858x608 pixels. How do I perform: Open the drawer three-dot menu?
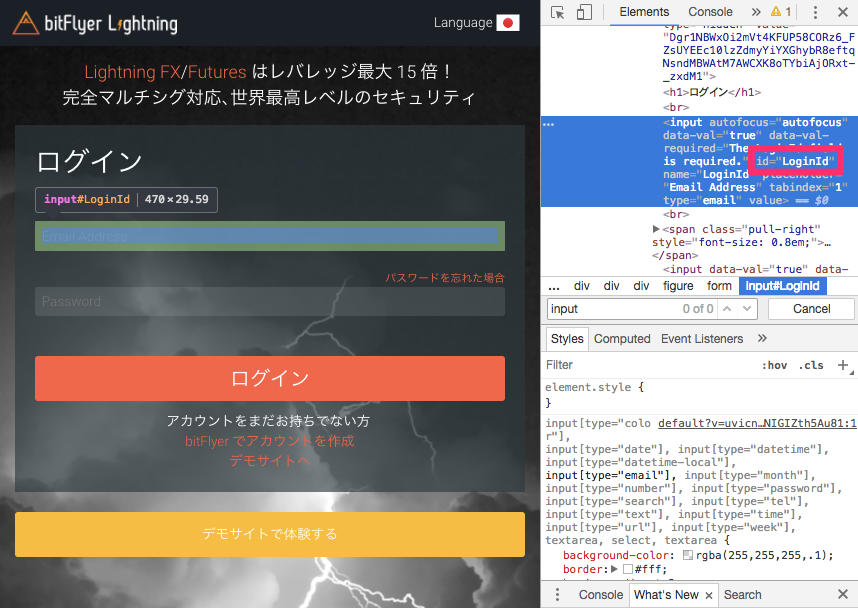[x=557, y=594]
